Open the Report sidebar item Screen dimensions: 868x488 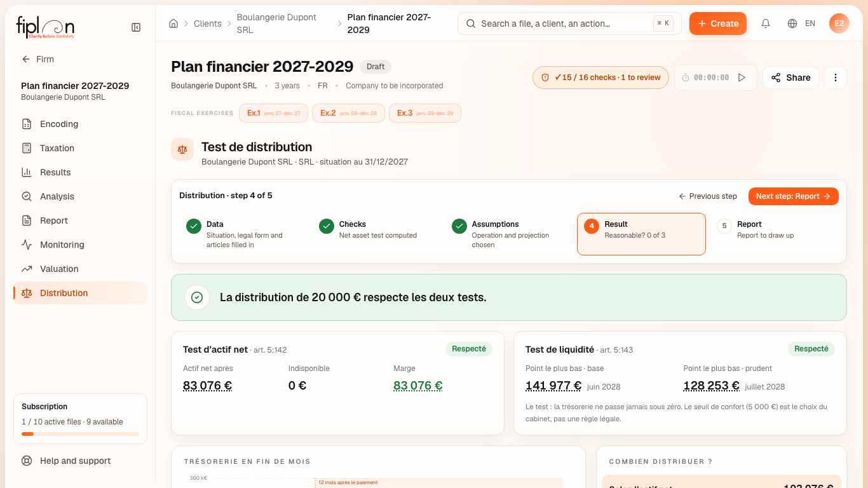pyautogui.click(x=81, y=220)
